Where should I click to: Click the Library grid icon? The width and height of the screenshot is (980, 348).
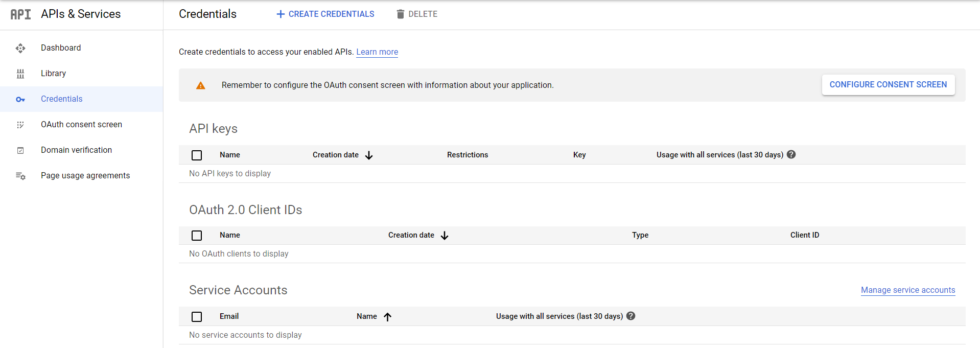point(20,74)
